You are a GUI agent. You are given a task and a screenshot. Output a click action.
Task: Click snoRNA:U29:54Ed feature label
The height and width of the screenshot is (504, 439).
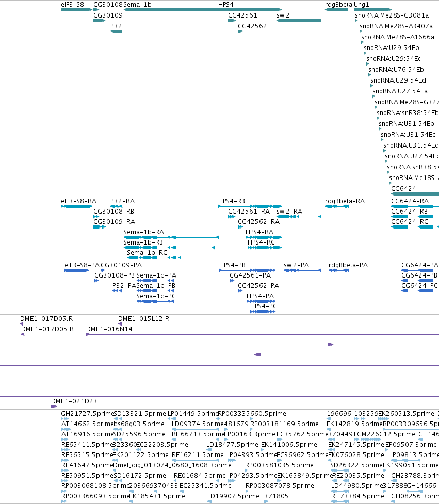pyautogui.click(x=398, y=80)
